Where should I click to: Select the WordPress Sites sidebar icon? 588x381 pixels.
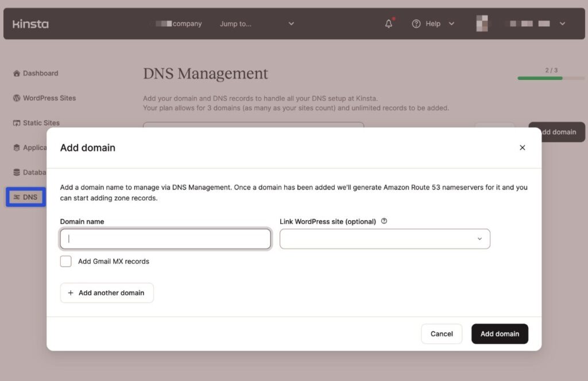click(16, 98)
